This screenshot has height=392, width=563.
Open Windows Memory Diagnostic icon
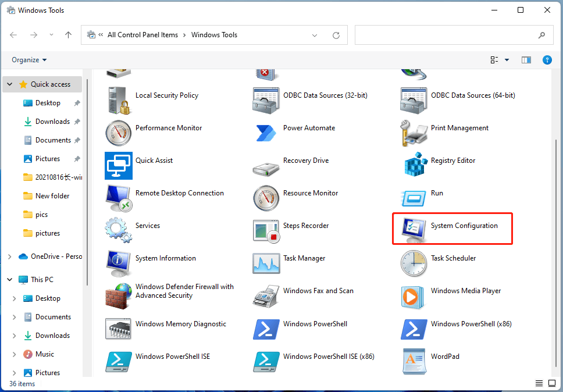pos(119,329)
